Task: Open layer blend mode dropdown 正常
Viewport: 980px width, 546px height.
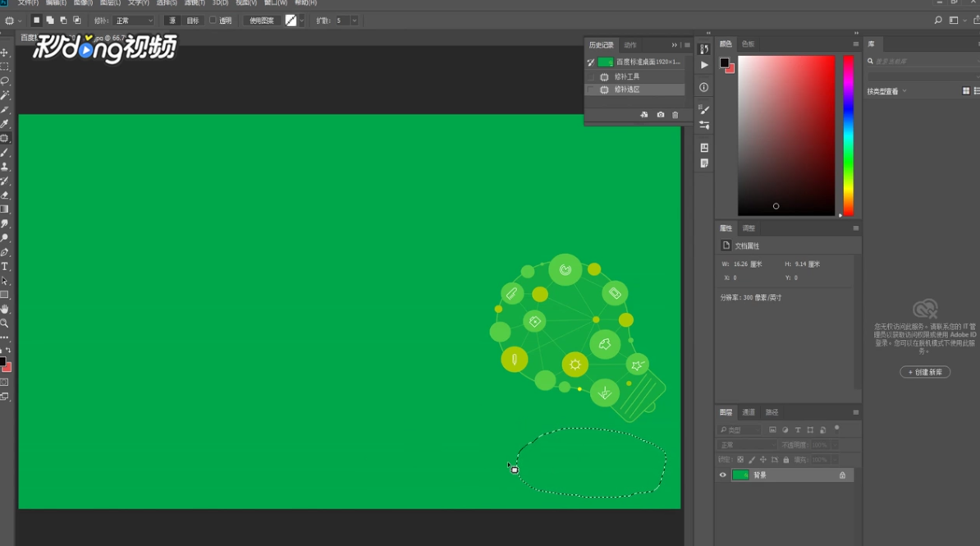Action: pyautogui.click(x=747, y=445)
